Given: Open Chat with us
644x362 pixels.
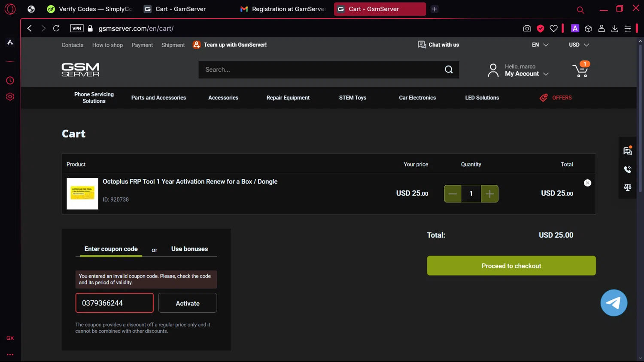Looking at the screenshot, I should pos(438,45).
